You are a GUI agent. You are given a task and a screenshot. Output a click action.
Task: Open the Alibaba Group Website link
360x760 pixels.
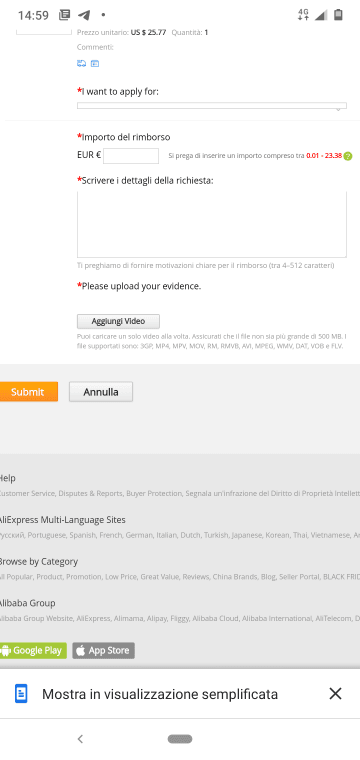coord(36,618)
